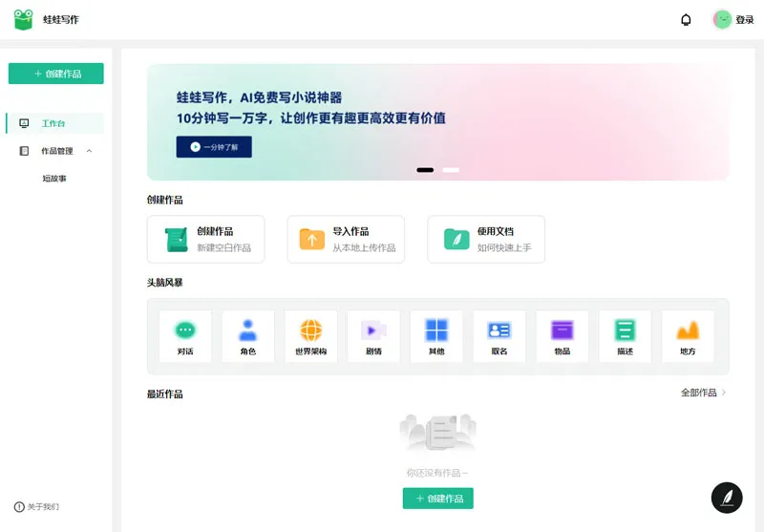Open the 其他 grid tool

coord(436,336)
